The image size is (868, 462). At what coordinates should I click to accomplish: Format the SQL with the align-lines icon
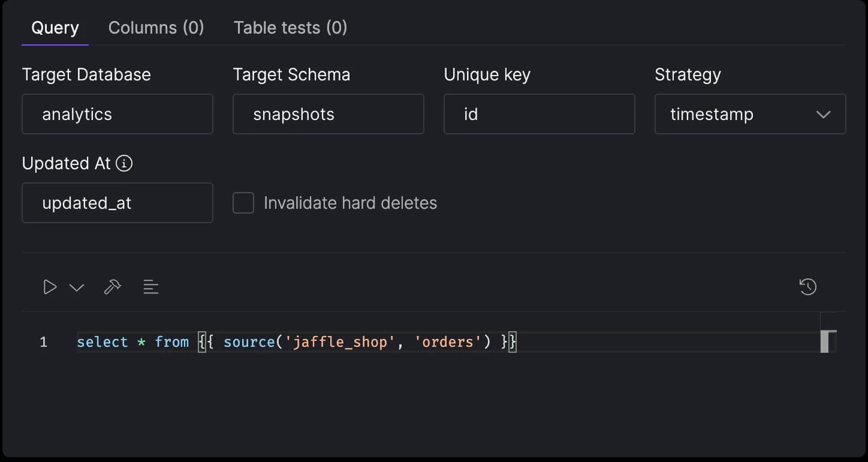pyautogui.click(x=151, y=287)
